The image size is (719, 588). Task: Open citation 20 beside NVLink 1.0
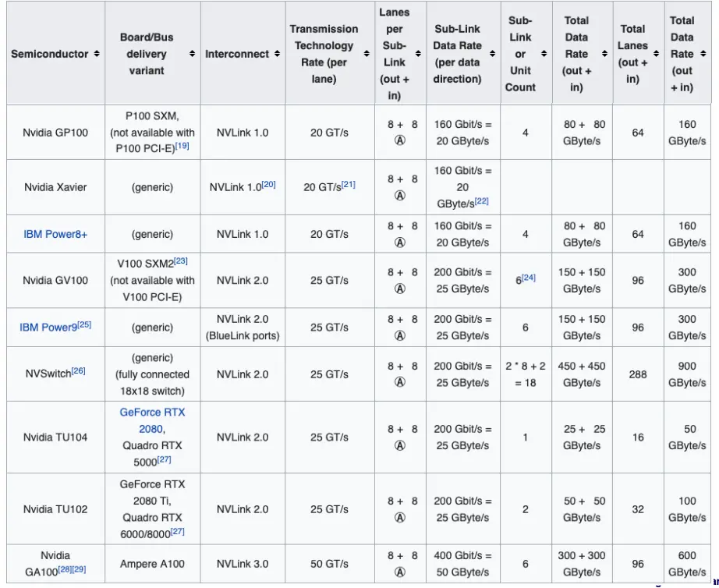coord(269,184)
